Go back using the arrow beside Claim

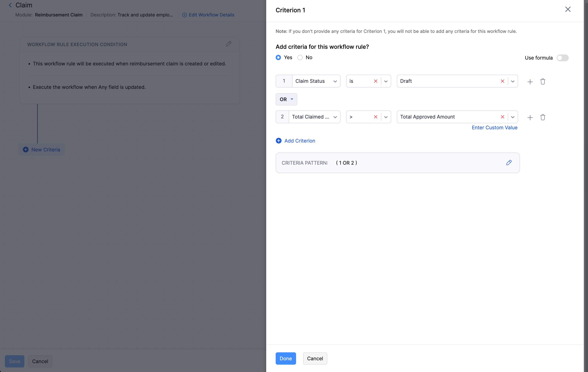[x=10, y=5]
